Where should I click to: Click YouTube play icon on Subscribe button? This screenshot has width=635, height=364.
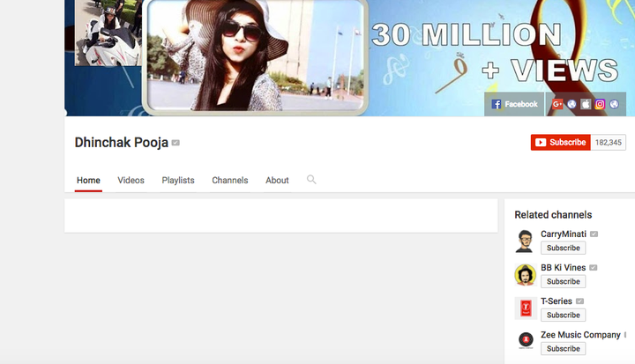pyautogui.click(x=541, y=143)
